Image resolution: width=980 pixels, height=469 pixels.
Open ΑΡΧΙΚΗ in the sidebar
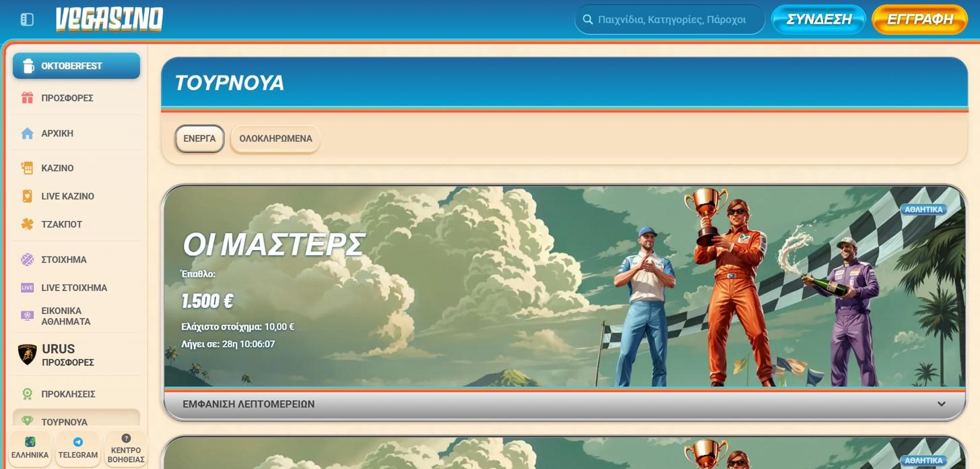tap(76, 133)
